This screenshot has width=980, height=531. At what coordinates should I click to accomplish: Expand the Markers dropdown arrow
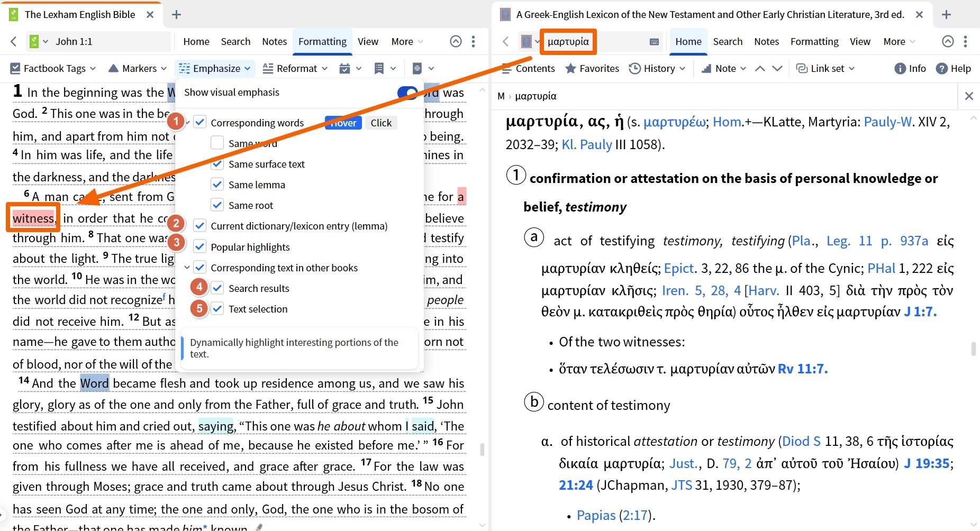164,69
